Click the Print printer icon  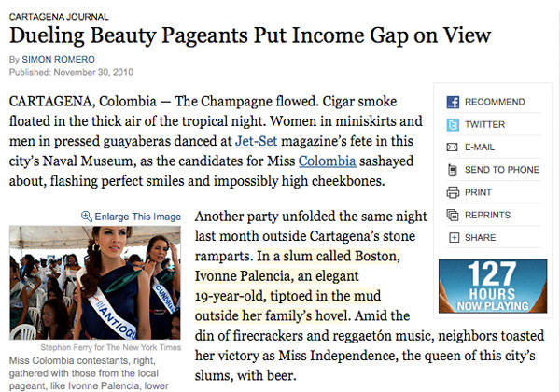point(453,192)
